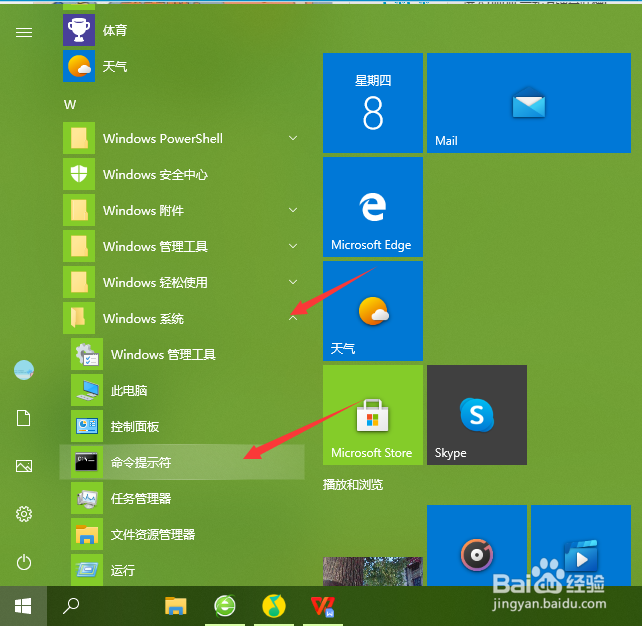This screenshot has height=626, width=642.
Task: Open the photo thumbnail tile
Action: pos(373,571)
